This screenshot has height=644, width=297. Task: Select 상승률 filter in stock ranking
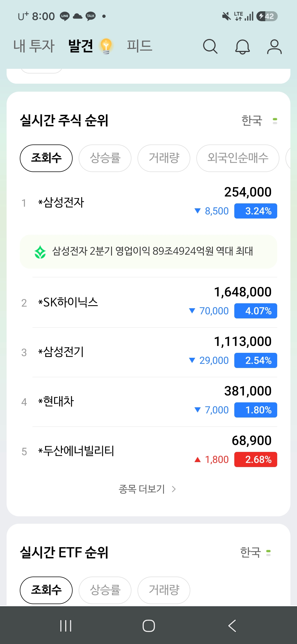point(105,158)
